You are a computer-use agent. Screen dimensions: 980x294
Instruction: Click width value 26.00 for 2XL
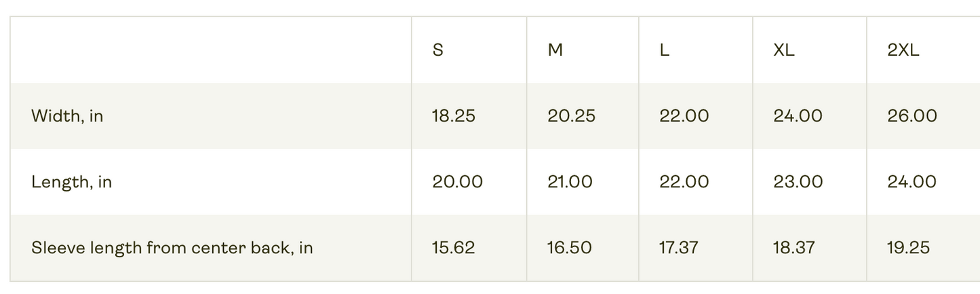(912, 116)
